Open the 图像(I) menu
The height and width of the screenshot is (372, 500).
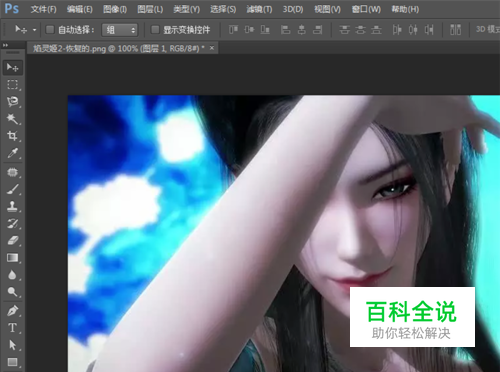(x=115, y=9)
